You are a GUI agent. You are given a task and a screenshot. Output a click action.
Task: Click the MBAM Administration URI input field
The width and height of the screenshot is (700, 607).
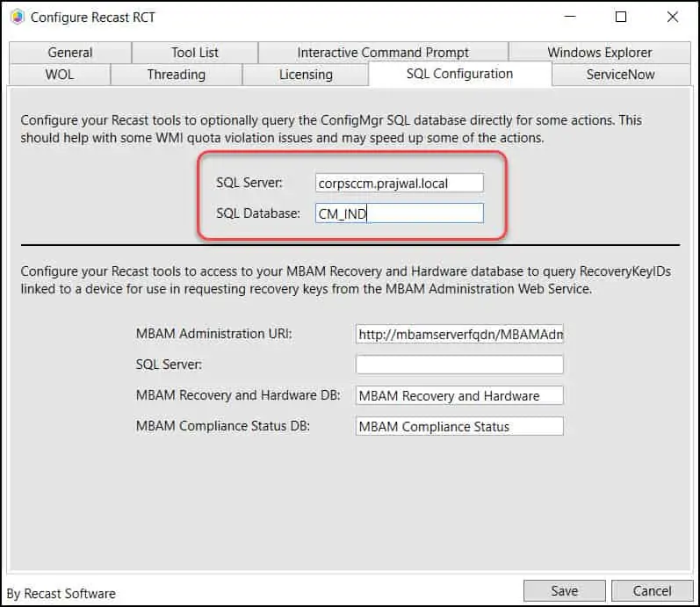[459, 334]
